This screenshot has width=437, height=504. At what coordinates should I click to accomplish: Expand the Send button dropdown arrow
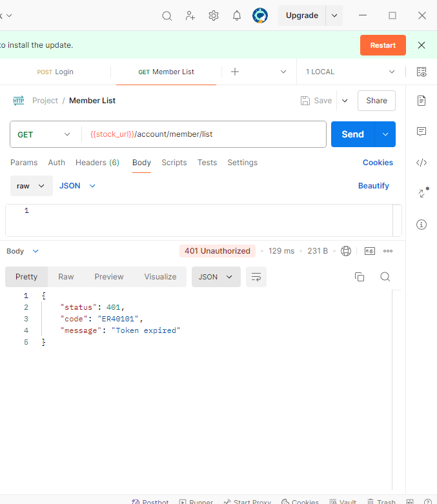pyautogui.click(x=385, y=134)
